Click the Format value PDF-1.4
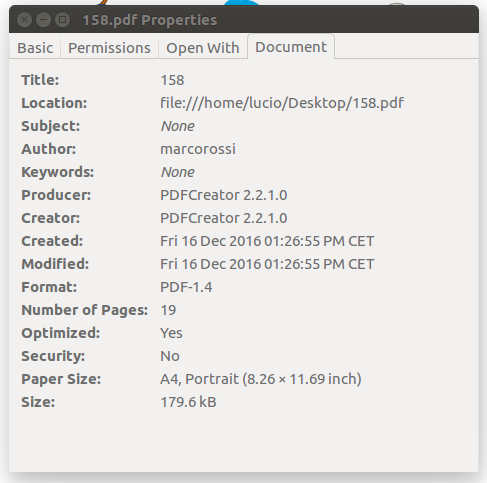The height and width of the screenshot is (483, 487). click(x=186, y=287)
